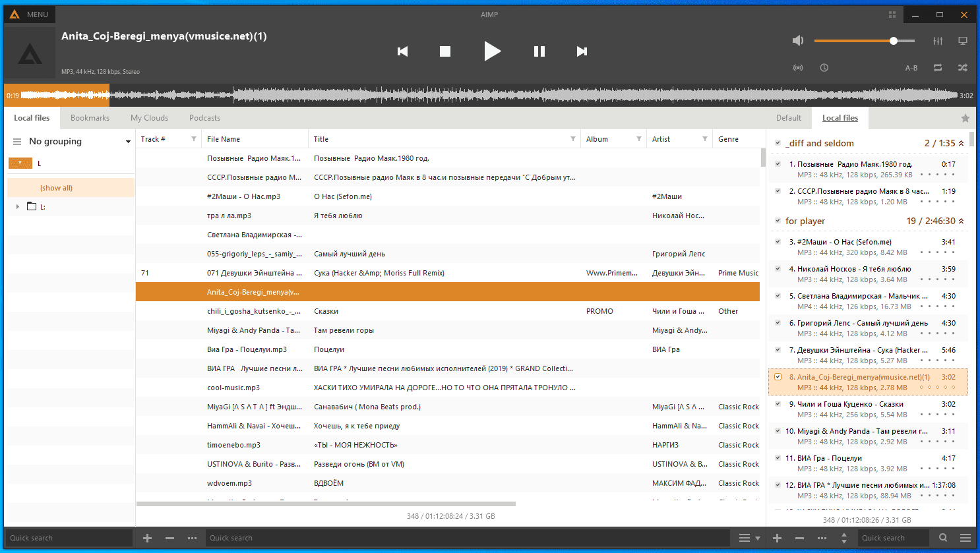
Task: Open the Artist column filter
Action: pos(705,139)
